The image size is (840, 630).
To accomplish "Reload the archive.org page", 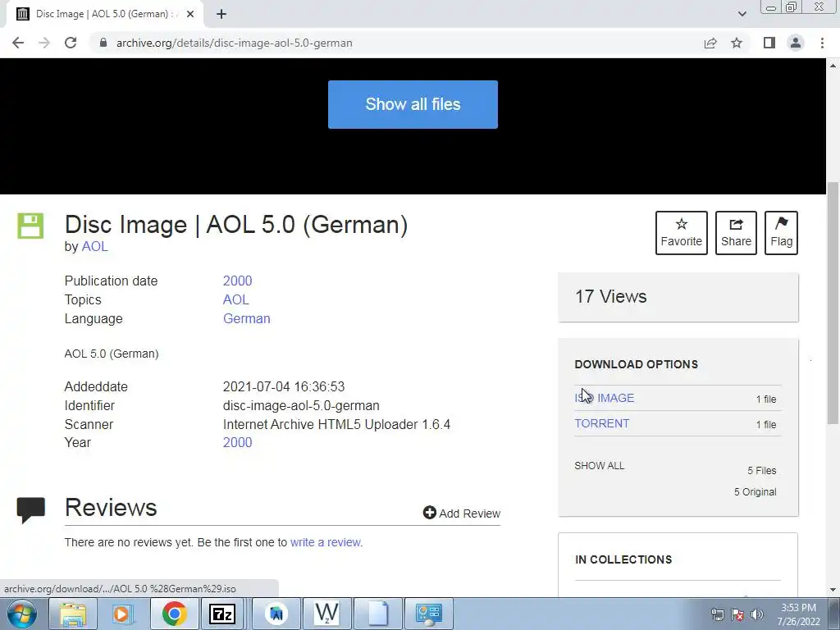I will pyautogui.click(x=71, y=43).
